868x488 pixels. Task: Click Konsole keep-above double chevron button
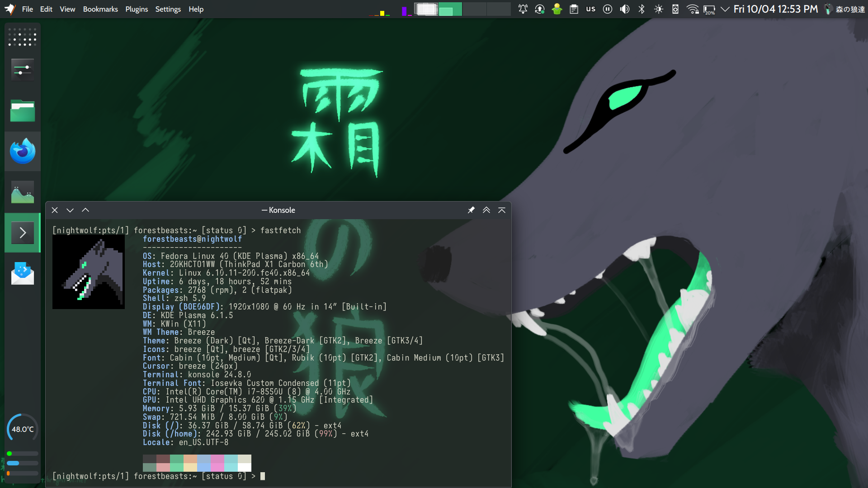486,210
